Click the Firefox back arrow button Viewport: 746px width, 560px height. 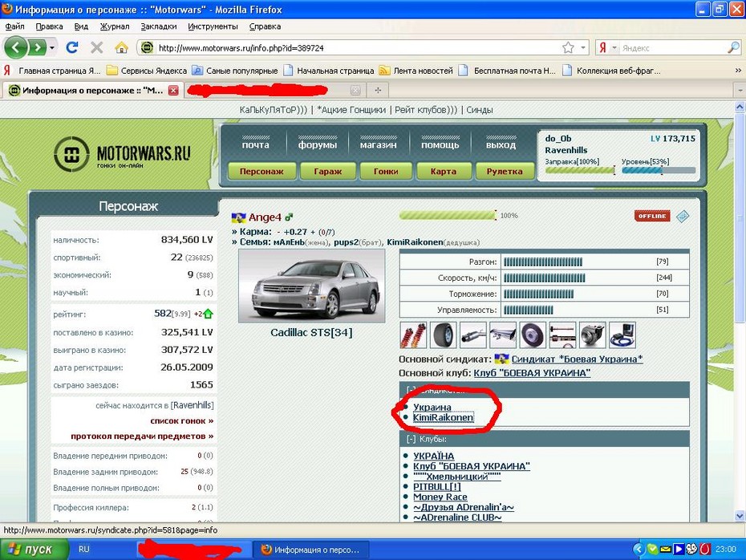pos(16,47)
